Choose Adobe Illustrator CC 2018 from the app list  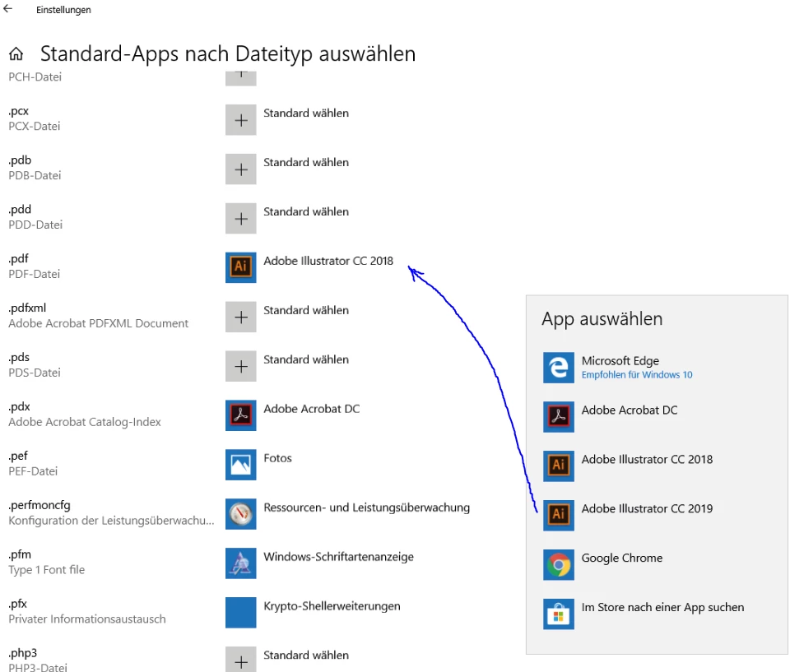click(647, 459)
